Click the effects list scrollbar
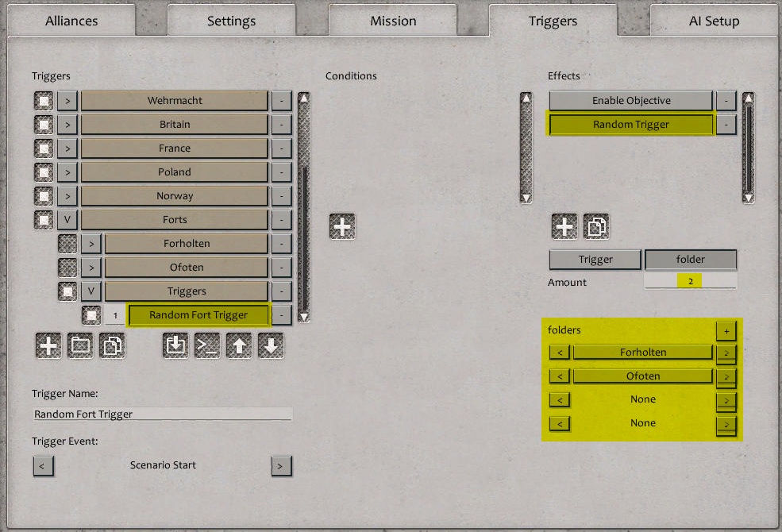The height and width of the screenshot is (532, 782). click(x=748, y=148)
